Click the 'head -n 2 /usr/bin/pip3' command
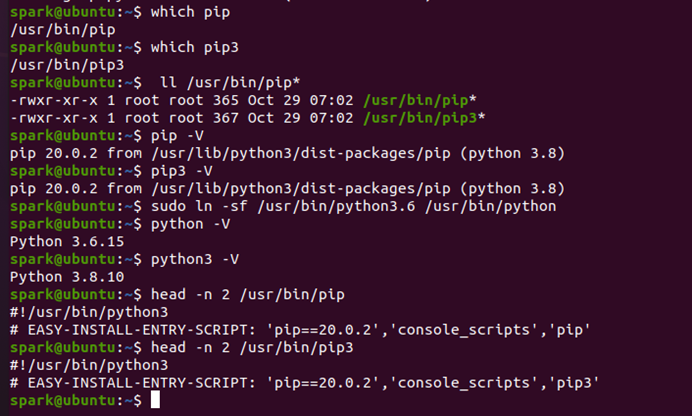Image resolution: width=692 pixels, height=416 pixels. 252,348
